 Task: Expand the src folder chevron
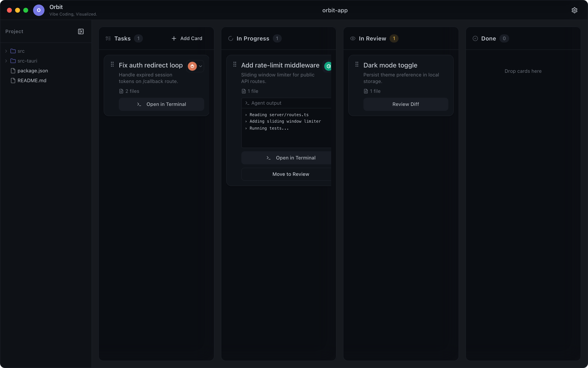[6, 51]
